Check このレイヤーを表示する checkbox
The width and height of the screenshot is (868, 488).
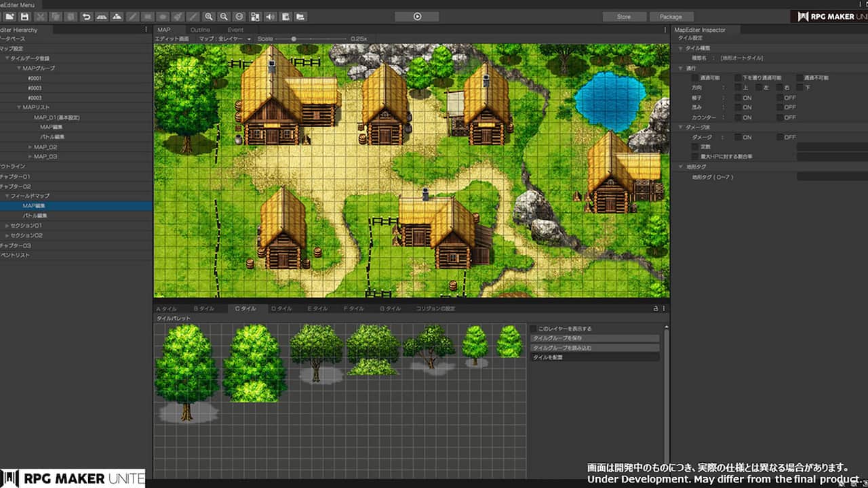tap(533, 328)
